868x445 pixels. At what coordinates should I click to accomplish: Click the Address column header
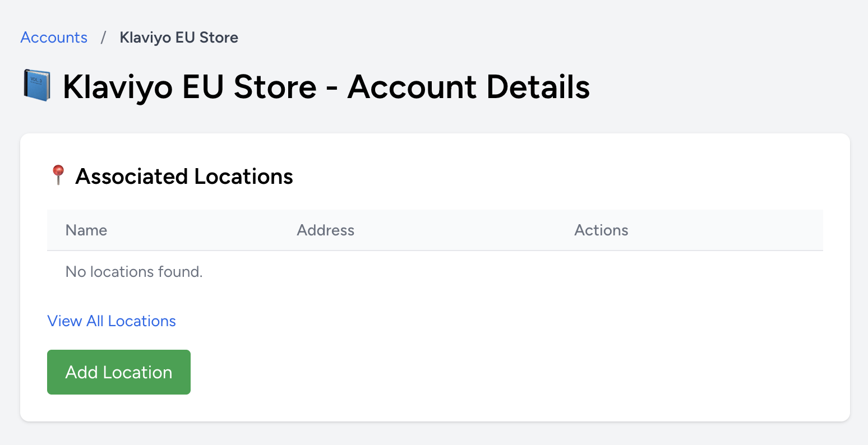click(x=325, y=230)
